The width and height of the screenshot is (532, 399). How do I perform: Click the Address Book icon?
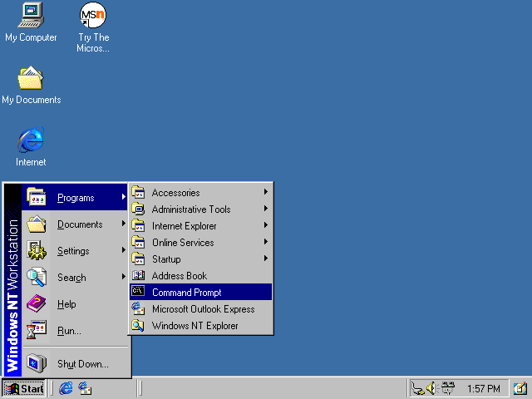[x=138, y=275]
